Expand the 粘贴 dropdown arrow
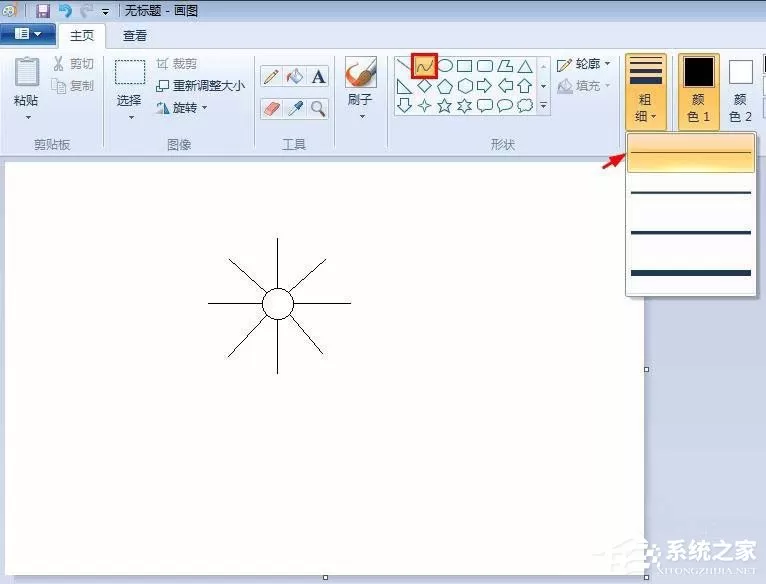This screenshot has height=584, width=766. pos(28,117)
